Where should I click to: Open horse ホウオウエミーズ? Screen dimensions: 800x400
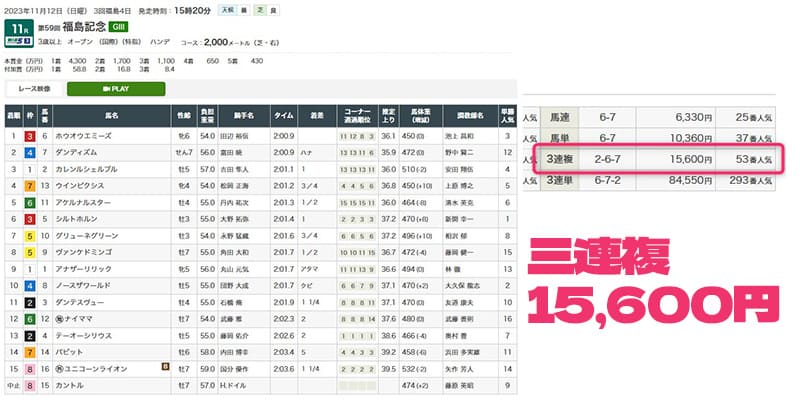click(x=83, y=136)
